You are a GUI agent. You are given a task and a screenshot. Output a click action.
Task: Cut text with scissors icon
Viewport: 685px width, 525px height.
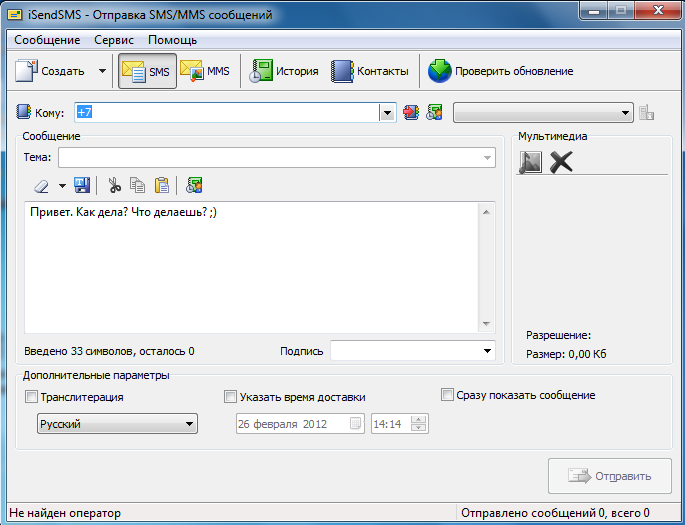click(x=114, y=185)
